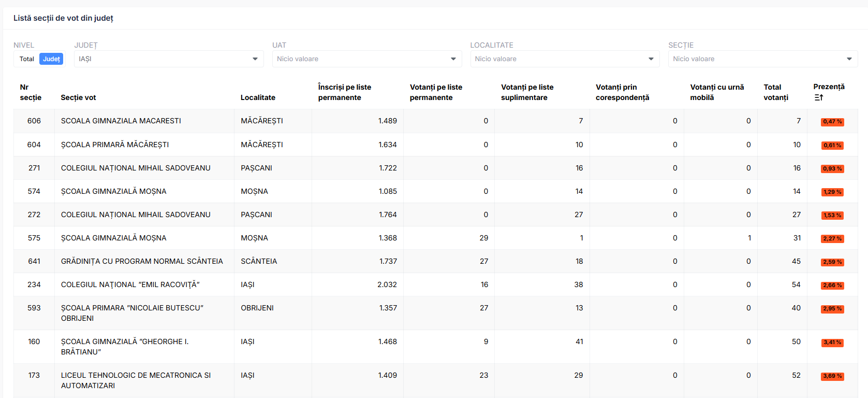
Task: Click section number 234
Action: click(x=34, y=285)
